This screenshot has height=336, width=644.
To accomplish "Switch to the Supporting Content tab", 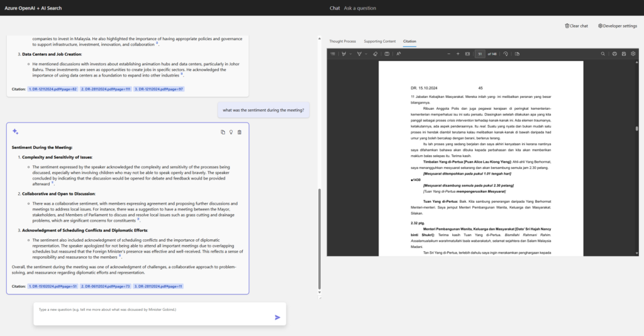I will point(379,41).
